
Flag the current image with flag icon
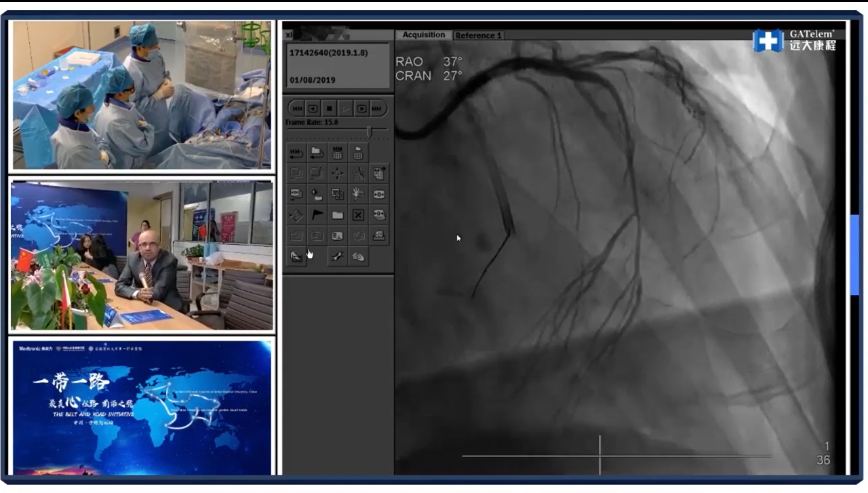317,215
